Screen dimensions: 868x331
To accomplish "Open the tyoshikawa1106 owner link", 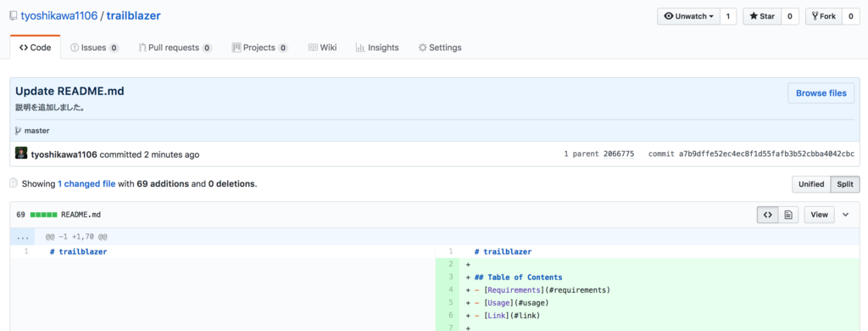I will click(58, 15).
